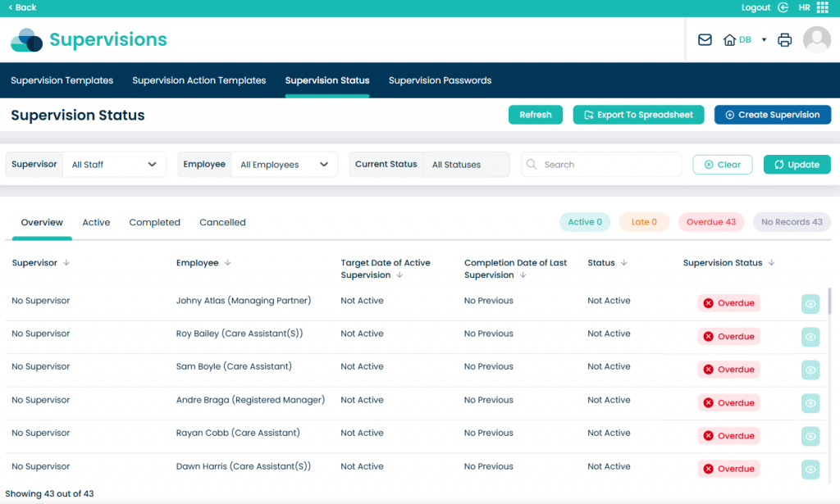Image resolution: width=840 pixels, height=504 pixels.
Task: Click the logout arrow icon
Action: (783, 7)
